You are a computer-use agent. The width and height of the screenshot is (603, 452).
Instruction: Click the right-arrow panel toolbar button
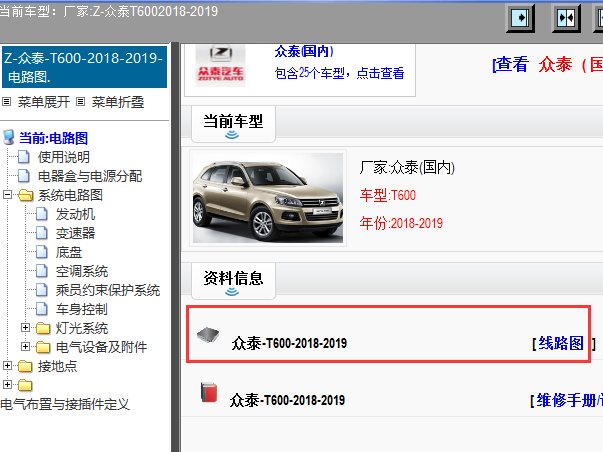click(520, 18)
